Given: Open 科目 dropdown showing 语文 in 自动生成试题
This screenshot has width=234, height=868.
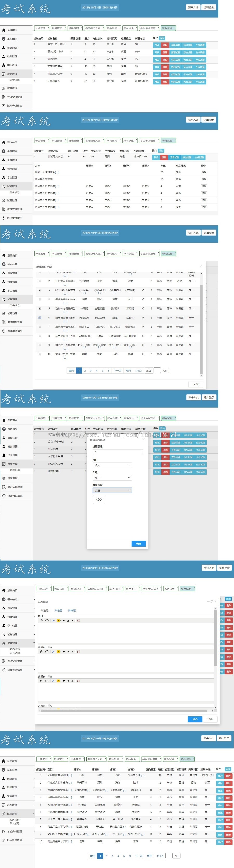Looking at the screenshot, I should click(112, 465).
